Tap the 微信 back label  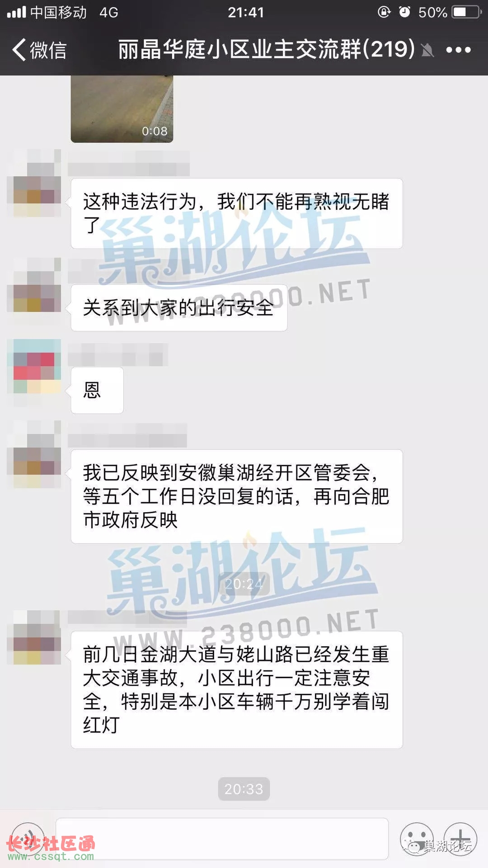[48, 50]
